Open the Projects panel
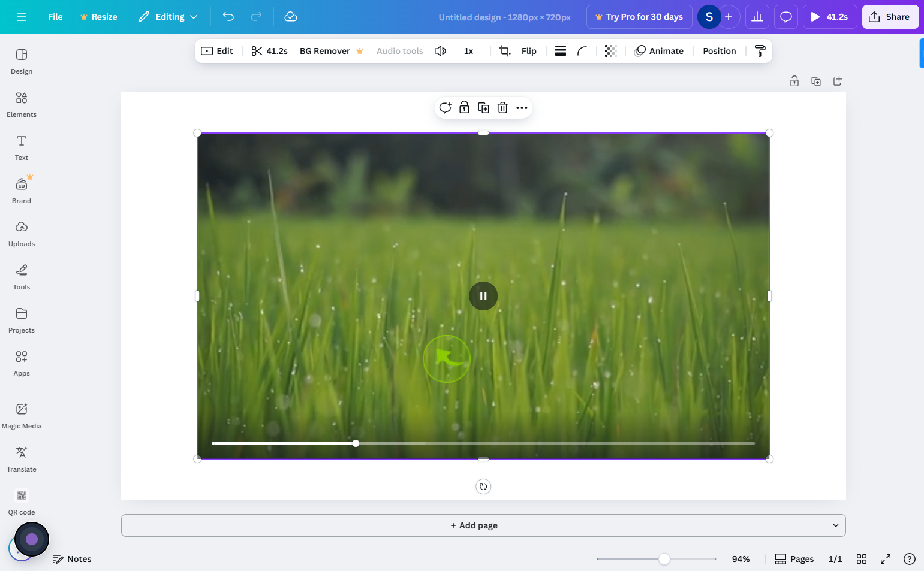 (22, 321)
